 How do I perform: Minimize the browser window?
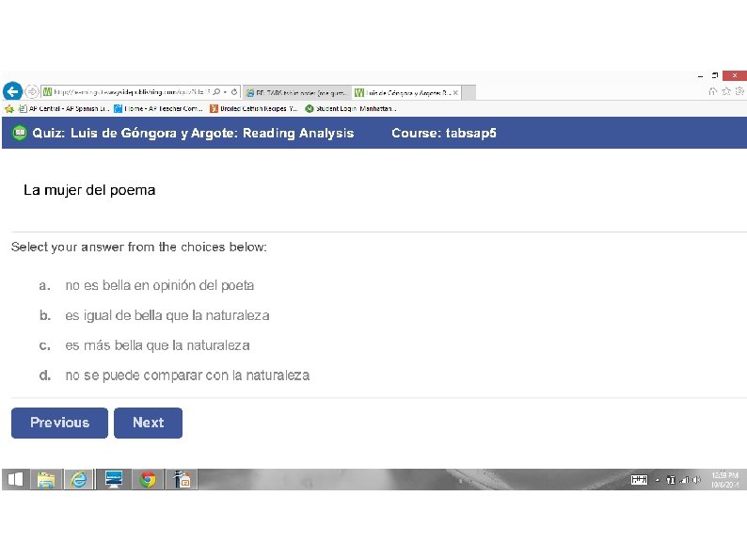[700, 76]
